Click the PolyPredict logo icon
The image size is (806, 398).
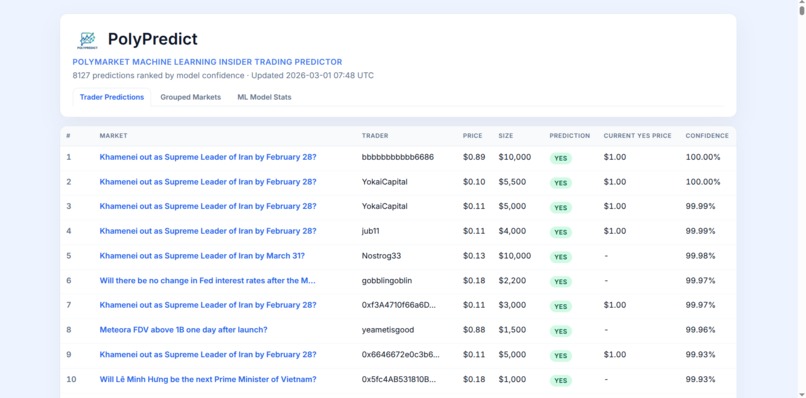click(x=87, y=40)
